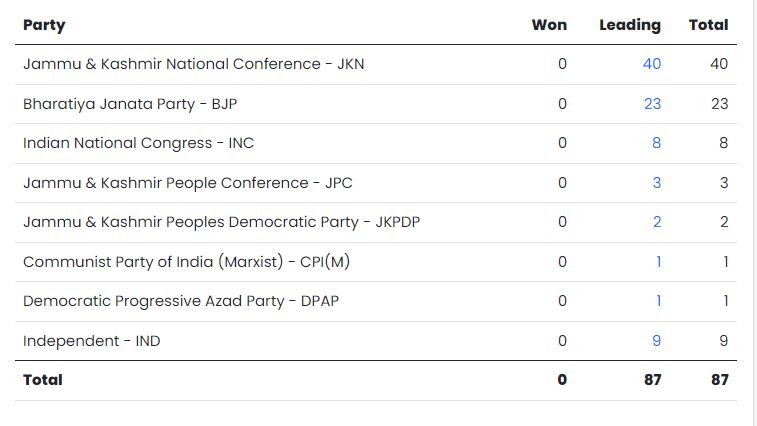The height and width of the screenshot is (426, 757).
Task: Click CPI(M) leading count 1 link
Action: click(658, 262)
